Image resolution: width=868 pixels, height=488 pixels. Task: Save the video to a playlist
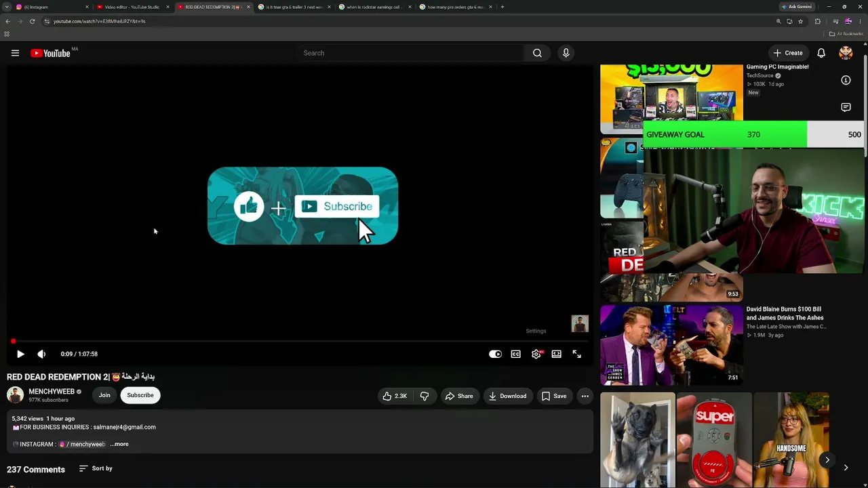coord(553,396)
